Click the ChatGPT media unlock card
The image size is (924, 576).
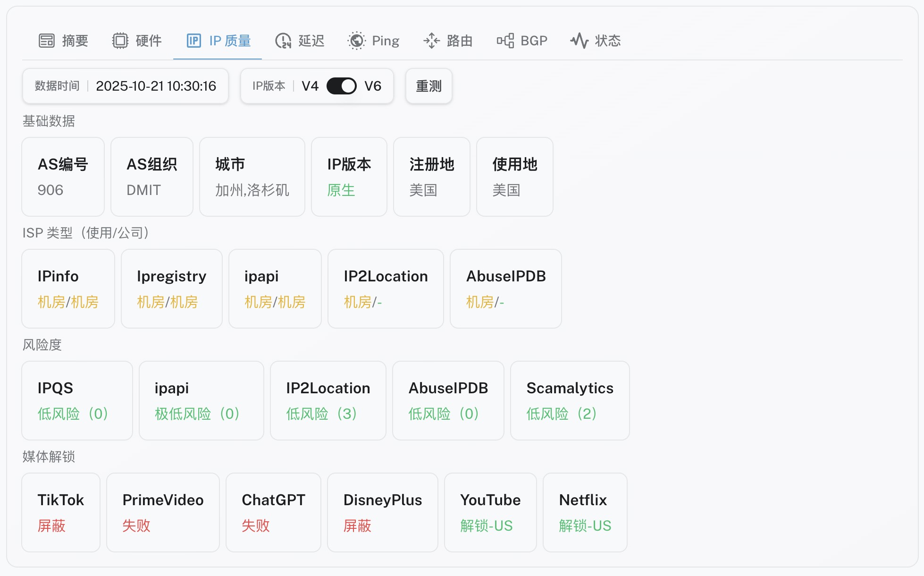(x=273, y=512)
